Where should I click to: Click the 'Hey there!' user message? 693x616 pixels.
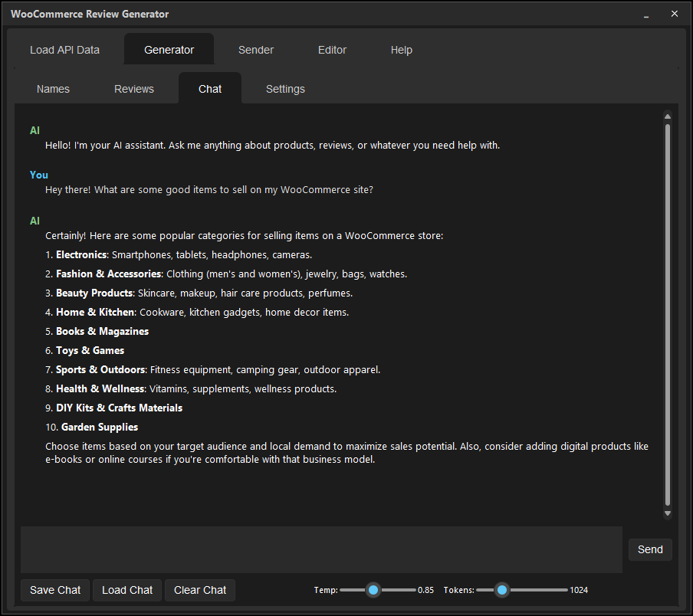(x=209, y=190)
